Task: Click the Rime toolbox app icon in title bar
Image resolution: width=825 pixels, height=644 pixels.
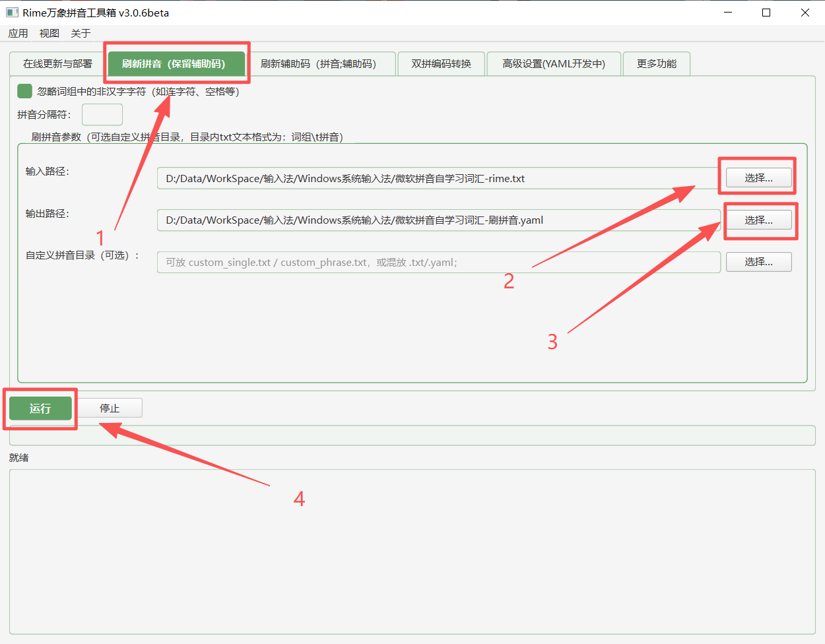Action: click(x=12, y=13)
